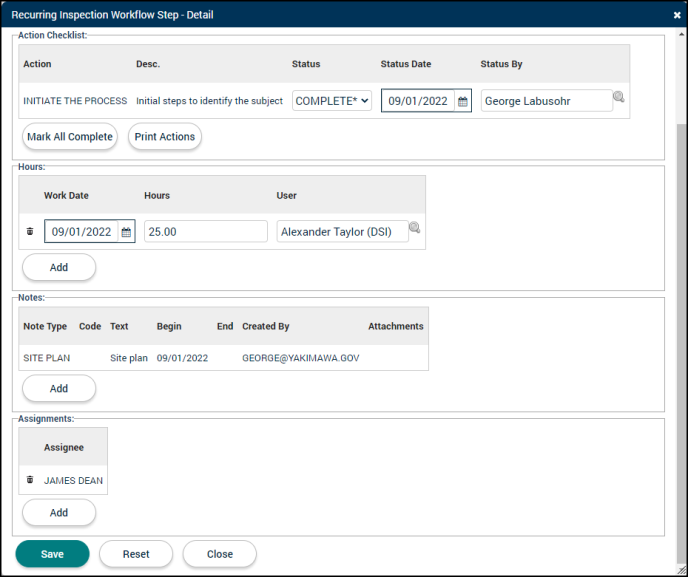Viewport: 688px width, 577px height.
Task: Open the COMPLETE* status dropdown
Action: 332,101
